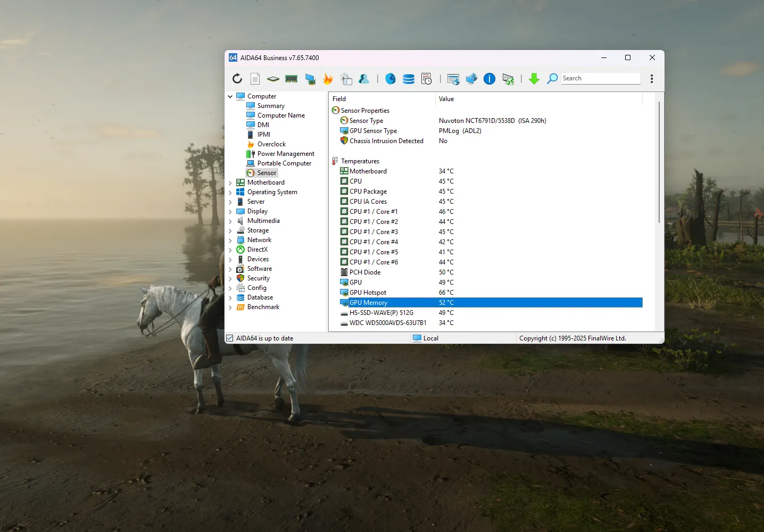This screenshot has height=532, width=764.
Task: Expand the Motherboard tree node
Action: tap(230, 183)
